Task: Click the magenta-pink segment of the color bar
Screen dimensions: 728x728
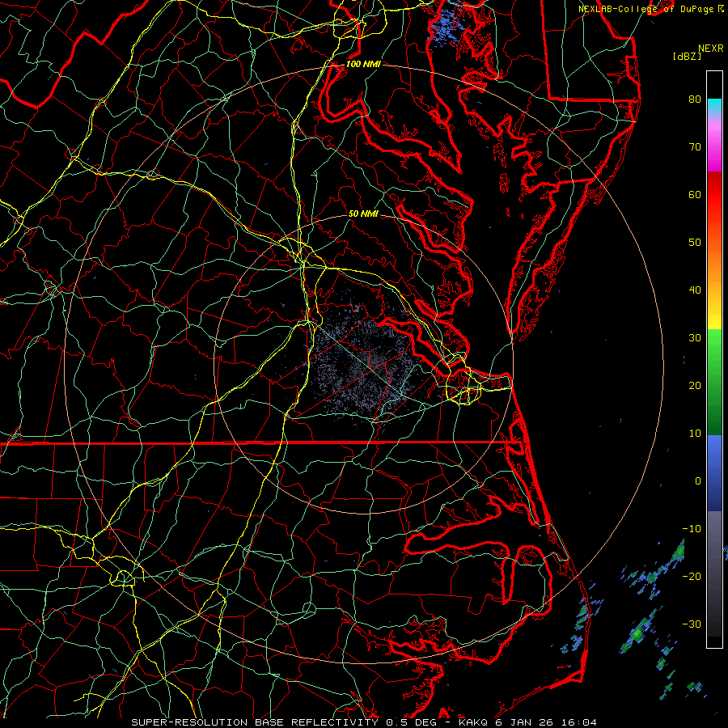Action: [714, 144]
